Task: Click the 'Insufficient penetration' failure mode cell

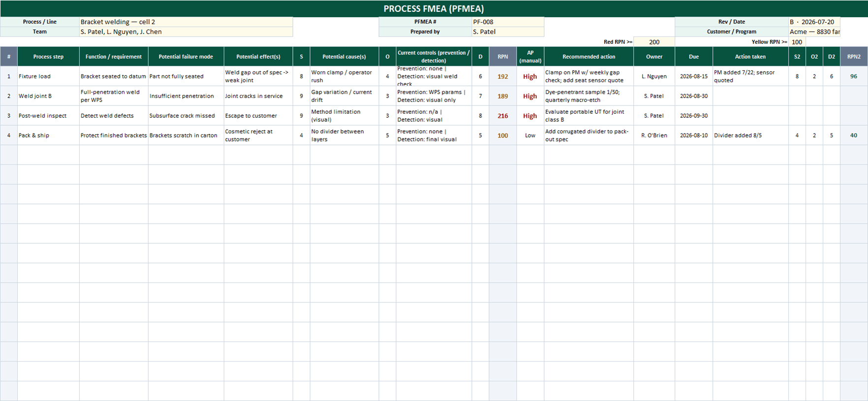Action: [x=186, y=96]
